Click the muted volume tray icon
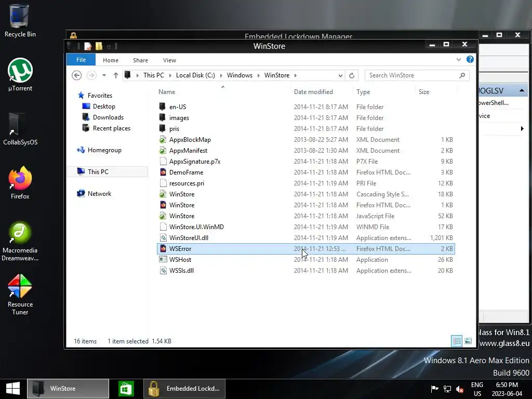This screenshot has height=399, width=532. (x=460, y=389)
